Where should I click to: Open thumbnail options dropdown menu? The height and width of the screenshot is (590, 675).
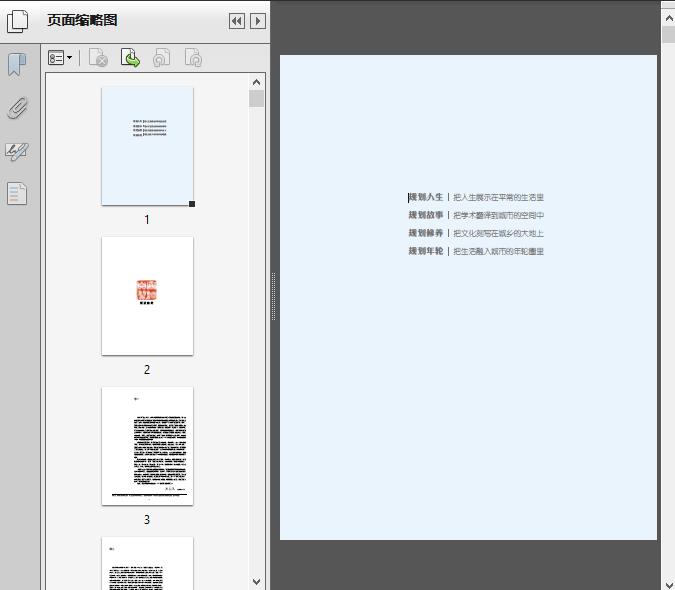60,58
